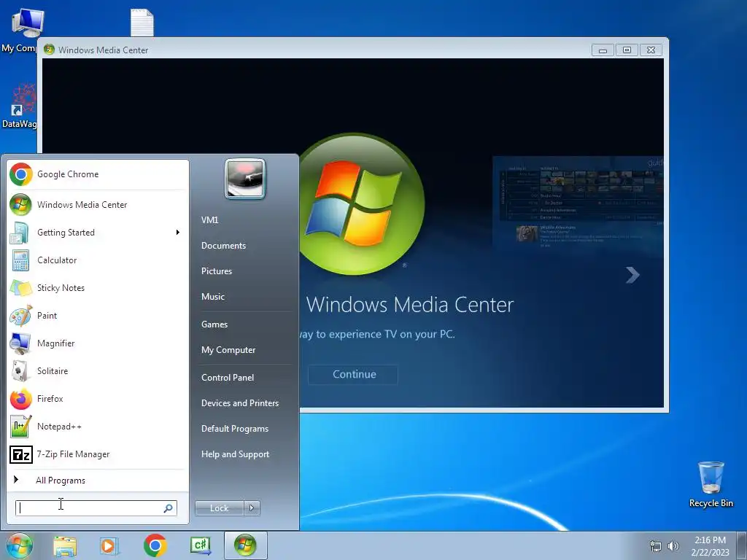The width and height of the screenshot is (747, 560).
Task: Click the user account picture in Start menu
Action: pos(245,179)
